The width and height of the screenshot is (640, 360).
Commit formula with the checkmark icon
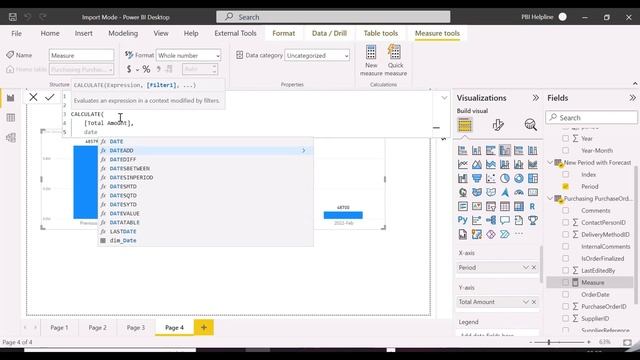pos(50,97)
